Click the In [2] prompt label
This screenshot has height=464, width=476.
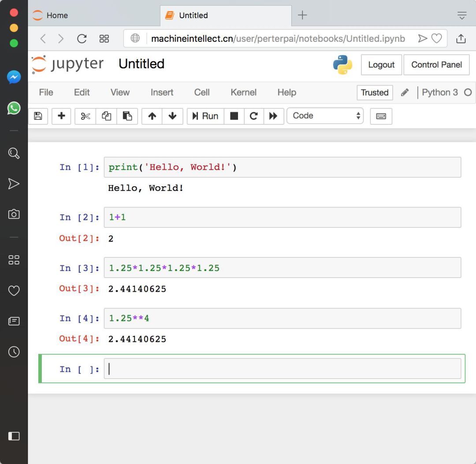coord(79,218)
